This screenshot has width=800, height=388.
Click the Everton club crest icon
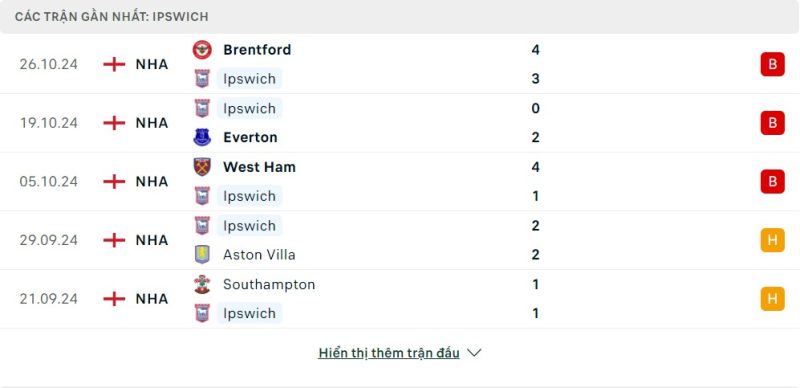202,137
